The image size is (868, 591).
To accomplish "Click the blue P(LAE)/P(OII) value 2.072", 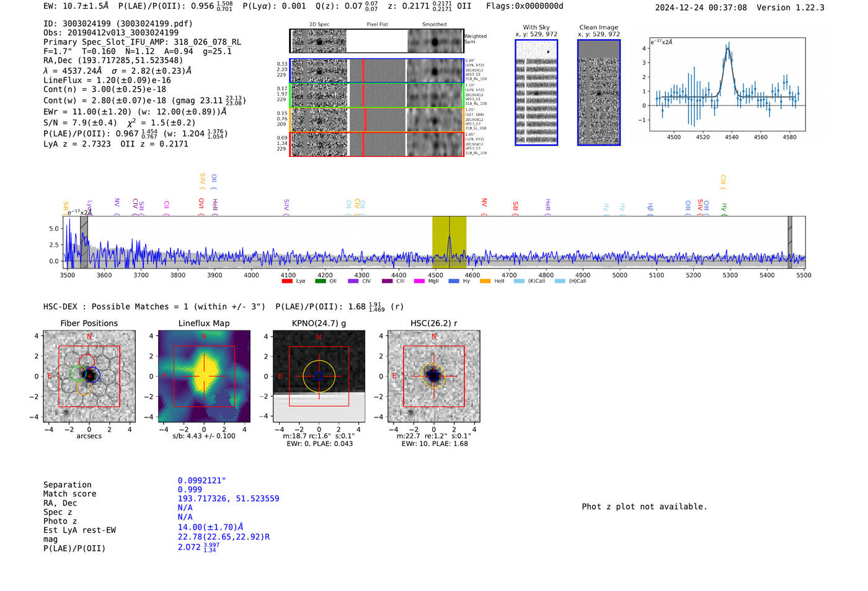I will (x=198, y=547).
